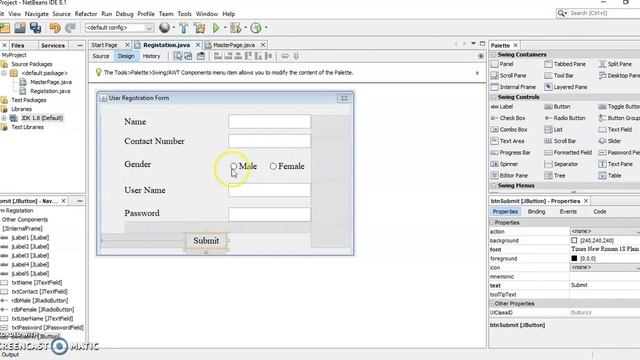Dismiss the palette tip message

click(x=477, y=73)
